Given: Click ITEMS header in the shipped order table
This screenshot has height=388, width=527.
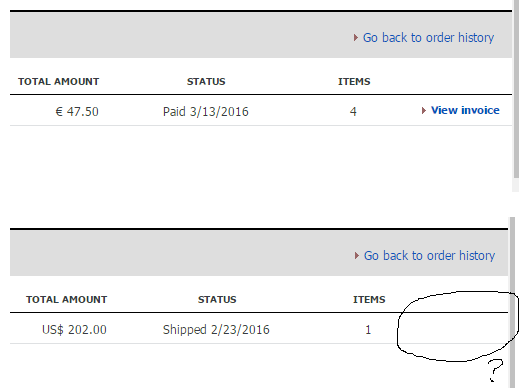Looking at the screenshot, I should [369, 300].
